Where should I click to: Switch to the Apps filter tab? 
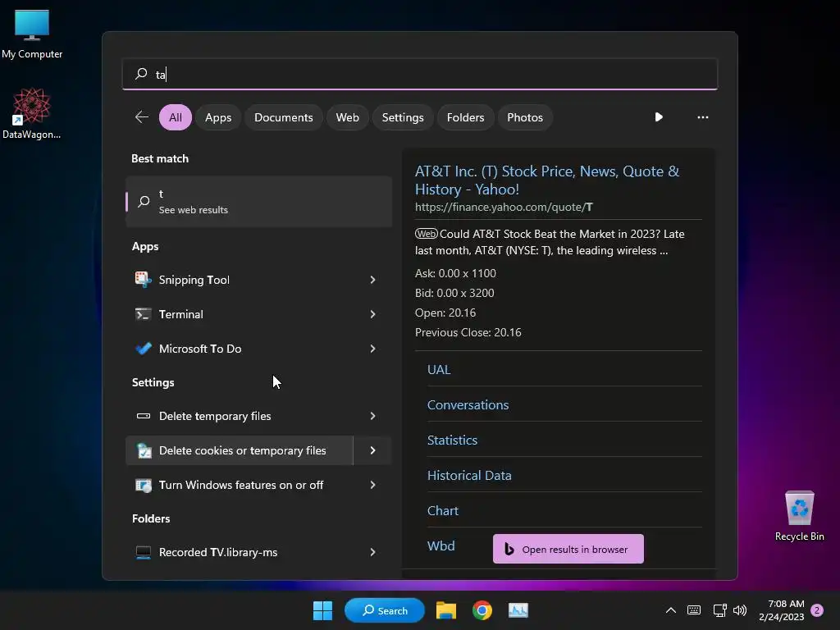pyautogui.click(x=218, y=117)
